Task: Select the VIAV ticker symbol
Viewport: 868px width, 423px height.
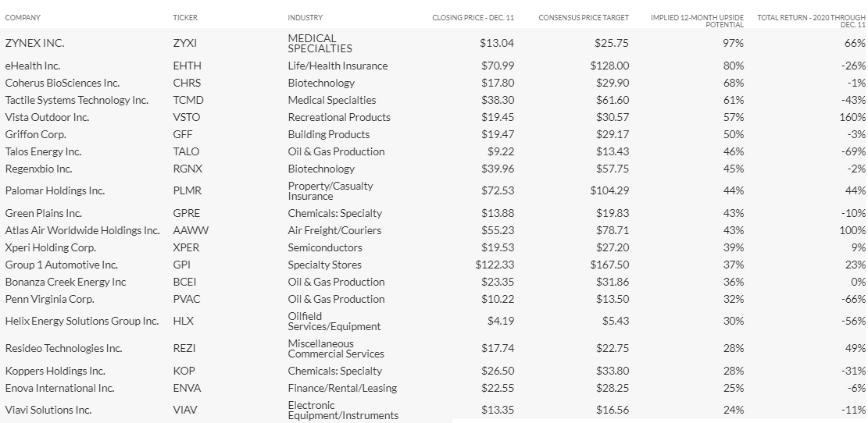Action: point(185,411)
